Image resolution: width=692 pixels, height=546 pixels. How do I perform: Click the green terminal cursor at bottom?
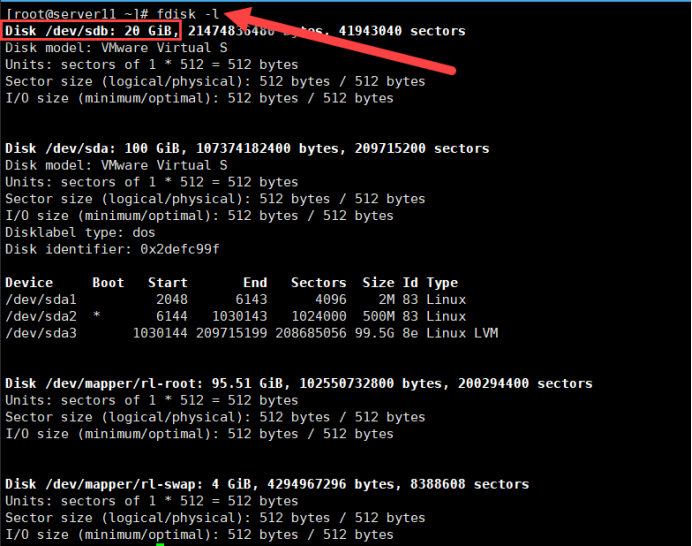click(x=160, y=543)
